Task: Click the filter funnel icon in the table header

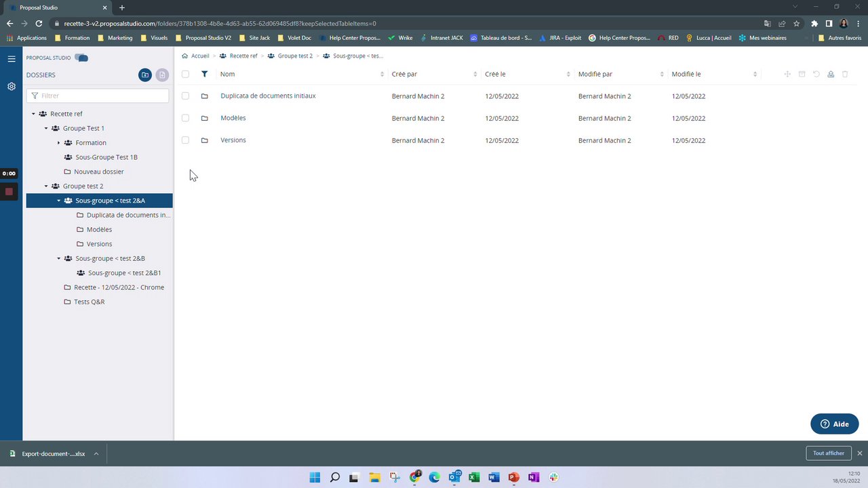Action: pyautogui.click(x=204, y=74)
